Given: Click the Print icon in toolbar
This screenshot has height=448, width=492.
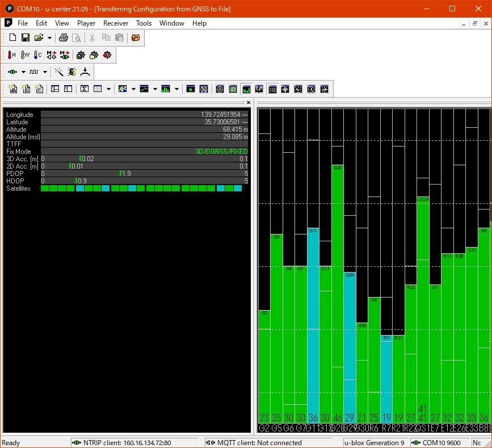Looking at the screenshot, I should point(64,37).
